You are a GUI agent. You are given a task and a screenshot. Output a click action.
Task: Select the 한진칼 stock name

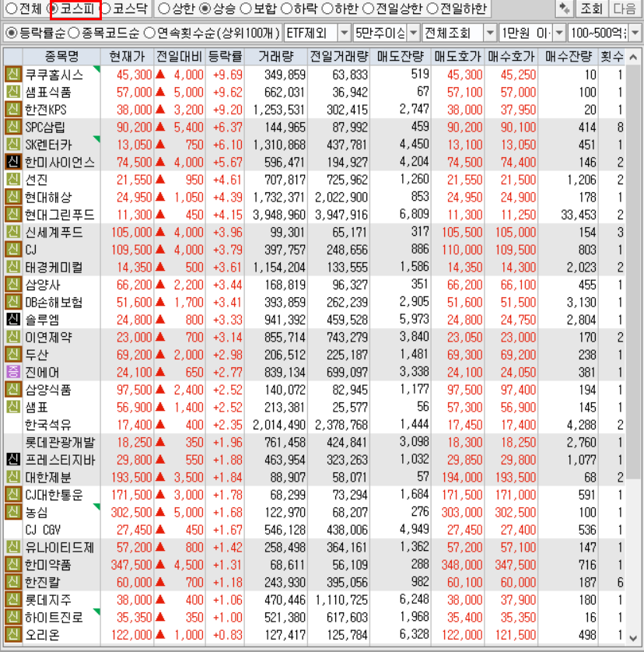(42, 582)
